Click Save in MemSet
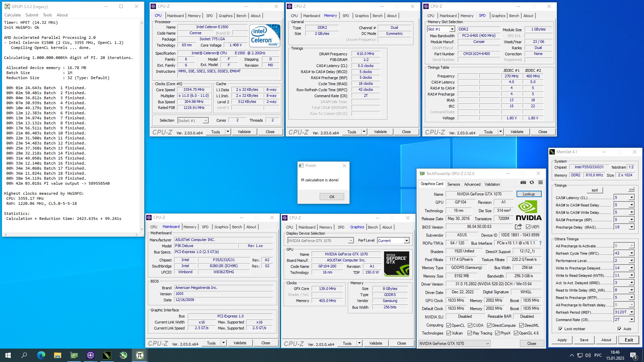The width and height of the screenshot is (644, 362). tap(584, 340)
